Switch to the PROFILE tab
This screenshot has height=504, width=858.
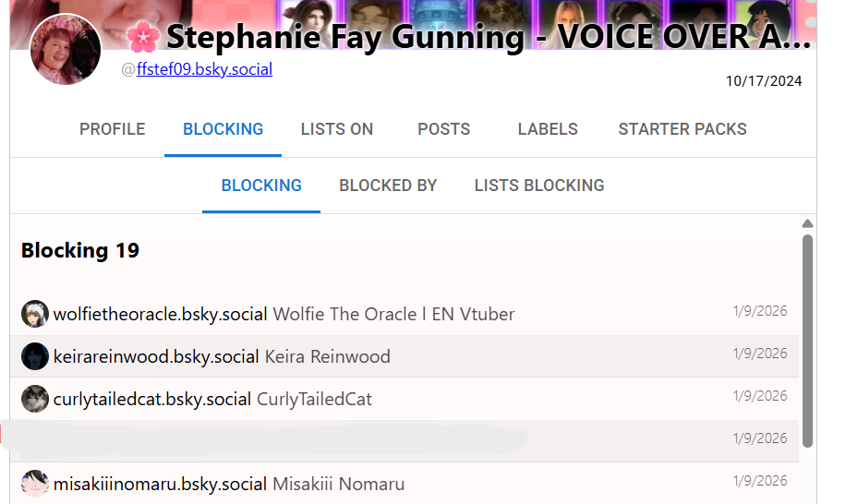112,129
